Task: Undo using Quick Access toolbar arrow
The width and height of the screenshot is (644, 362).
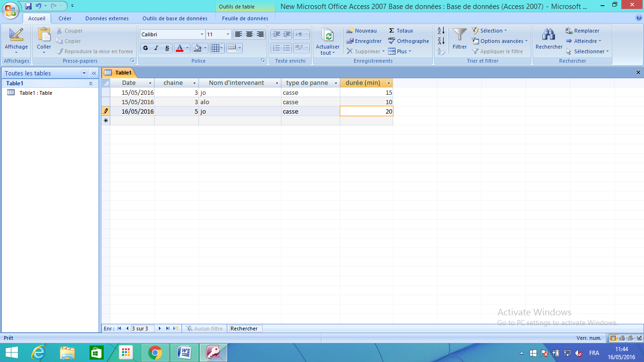Action: click(x=38, y=6)
